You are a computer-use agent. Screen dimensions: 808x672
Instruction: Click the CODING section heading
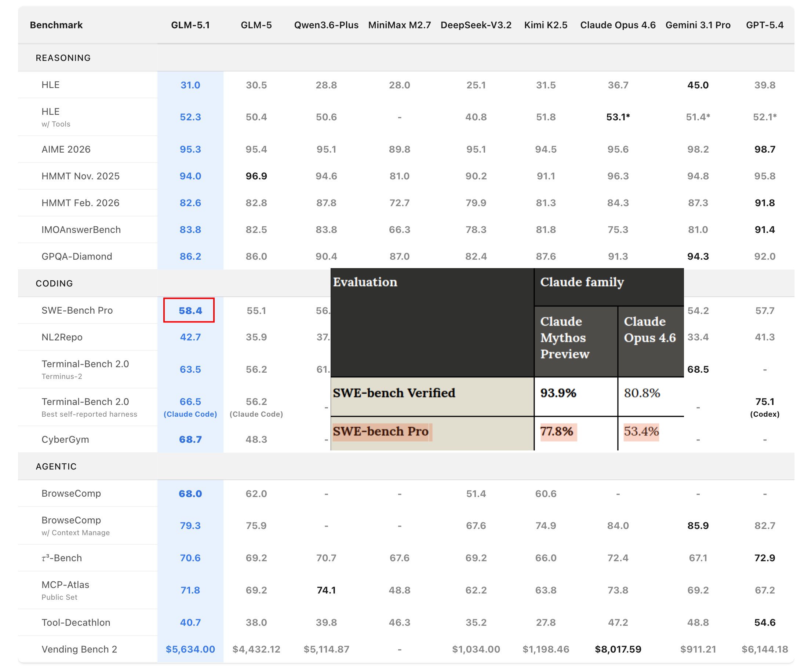click(54, 284)
